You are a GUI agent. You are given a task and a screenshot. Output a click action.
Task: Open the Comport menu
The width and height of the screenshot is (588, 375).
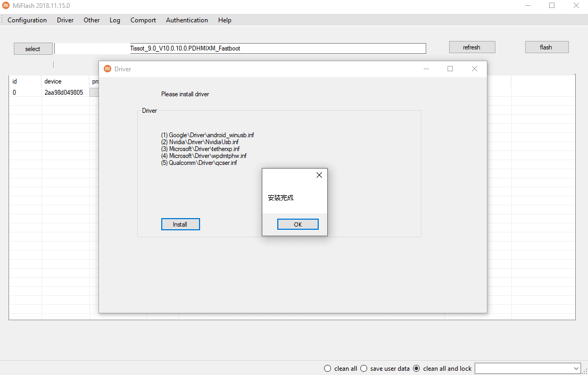coord(143,20)
